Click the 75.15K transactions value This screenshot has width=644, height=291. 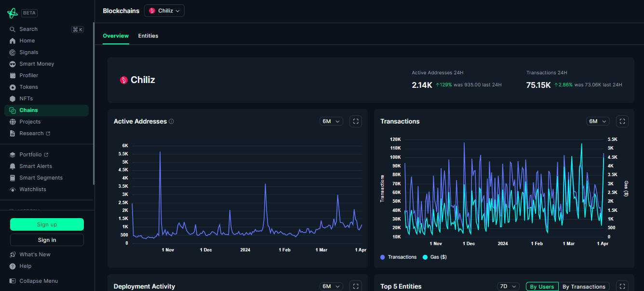pyautogui.click(x=538, y=85)
